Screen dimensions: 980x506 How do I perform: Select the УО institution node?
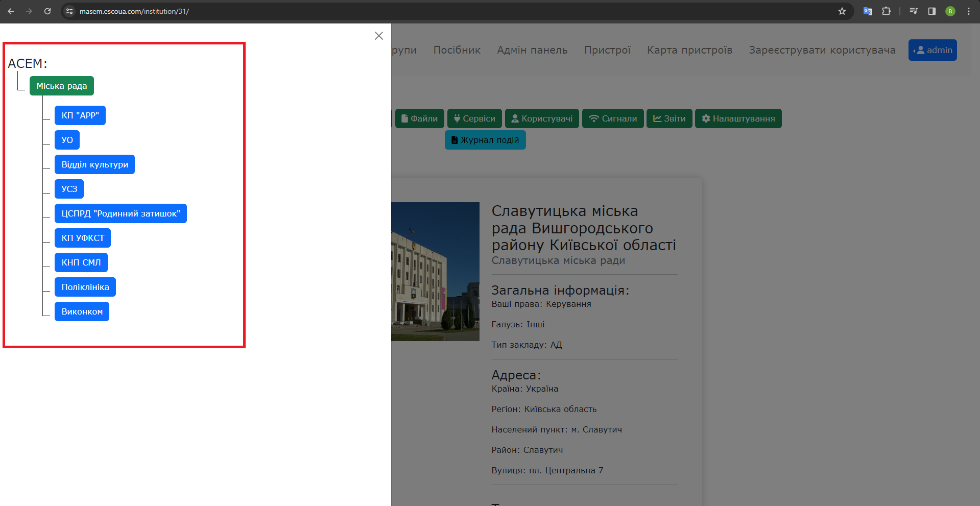(67, 140)
